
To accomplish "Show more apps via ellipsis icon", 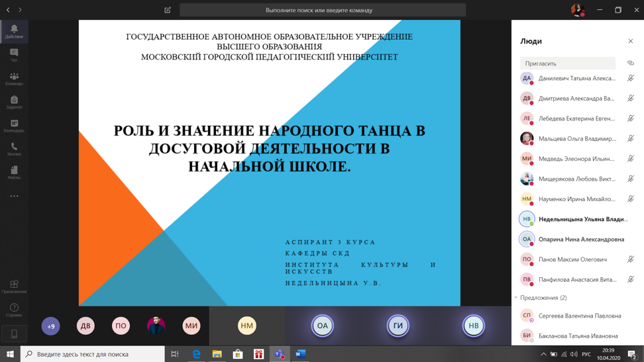I will point(14,196).
